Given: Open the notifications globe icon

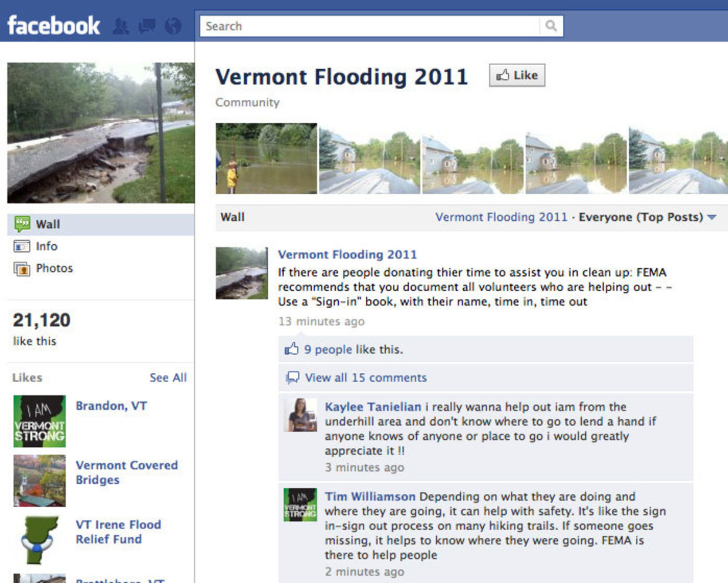Looking at the screenshot, I should pyautogui.click(x=173, y=26).
